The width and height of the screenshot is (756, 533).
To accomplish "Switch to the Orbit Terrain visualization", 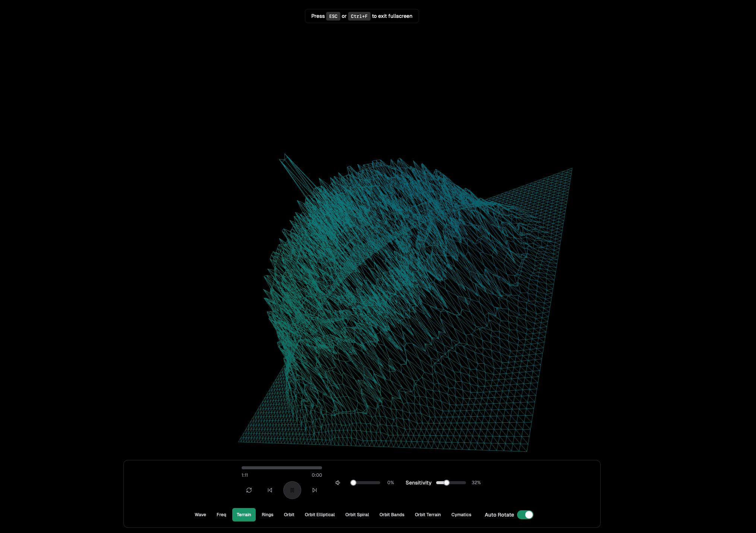I will [x=428, y=515].
